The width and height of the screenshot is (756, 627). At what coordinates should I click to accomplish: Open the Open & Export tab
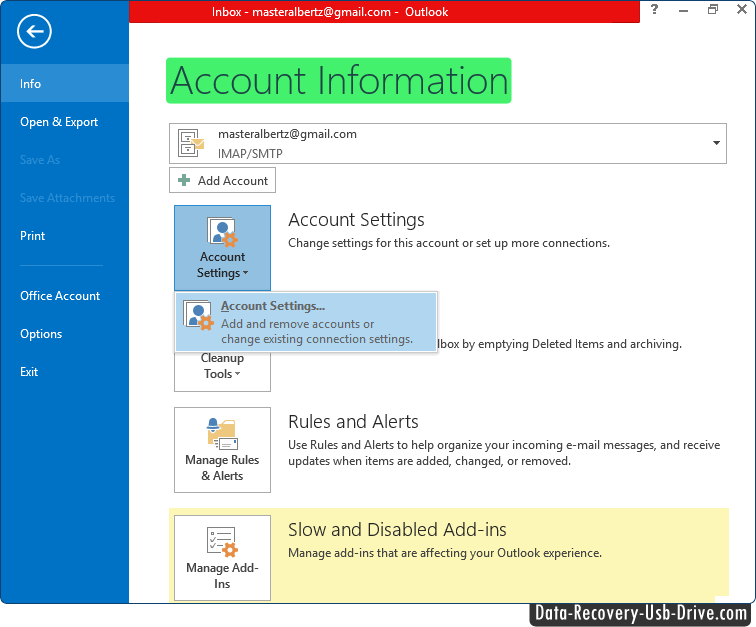click(65, 122)
